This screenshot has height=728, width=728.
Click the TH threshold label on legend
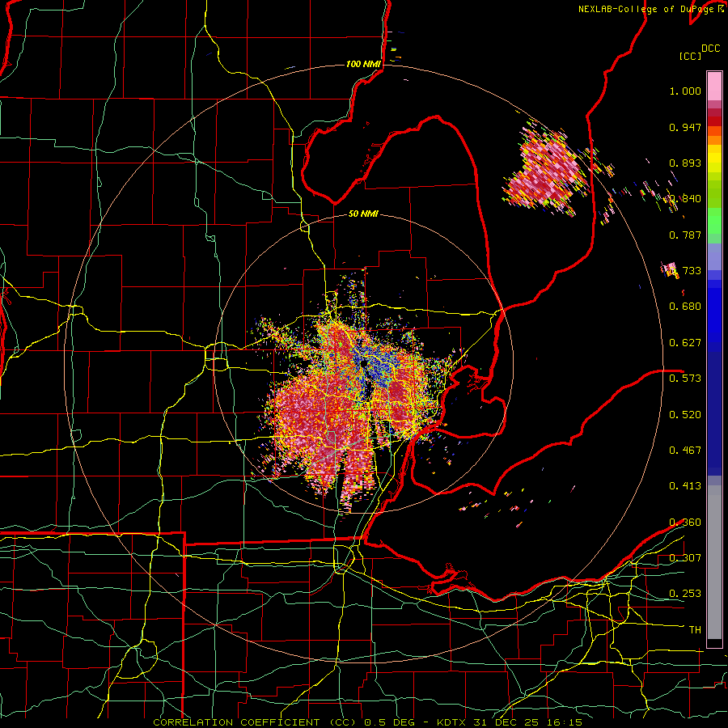click(695, 629)
